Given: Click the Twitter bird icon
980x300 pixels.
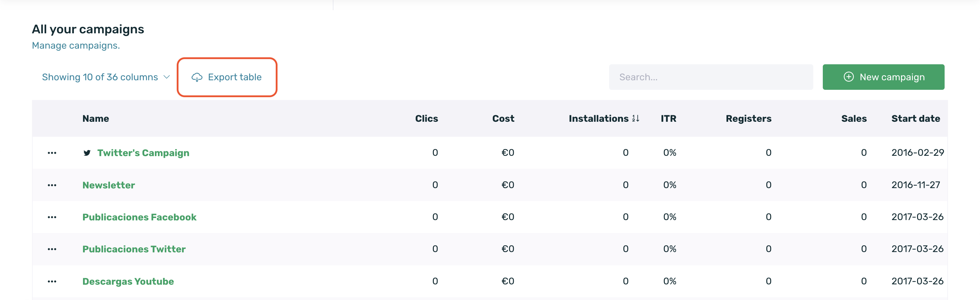Looking at the screenshot, I should (x=87, y=153).
